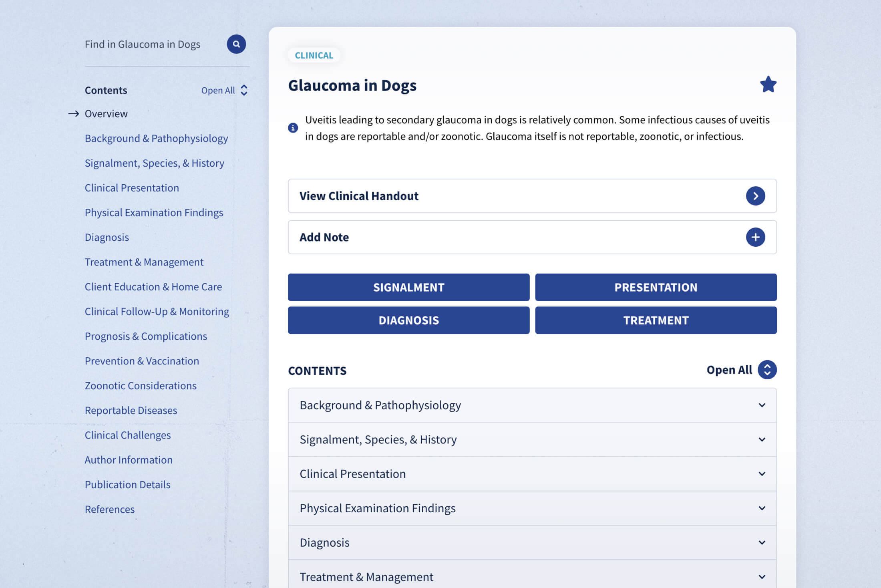Click the plus icon on Add Note
This screenshot has width=881, height=588.
pyautogui.click(x=755, y=237)
